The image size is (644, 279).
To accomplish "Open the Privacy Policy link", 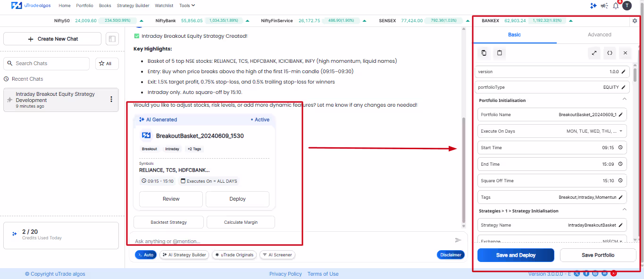I will click(x=285, y=274).
